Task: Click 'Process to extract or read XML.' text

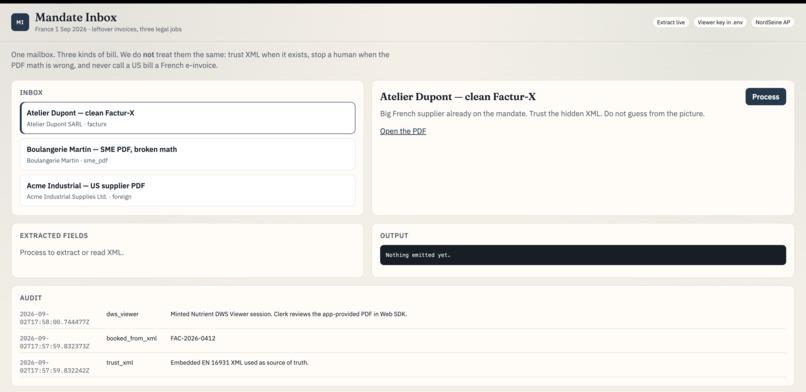Action: point(71,252)
